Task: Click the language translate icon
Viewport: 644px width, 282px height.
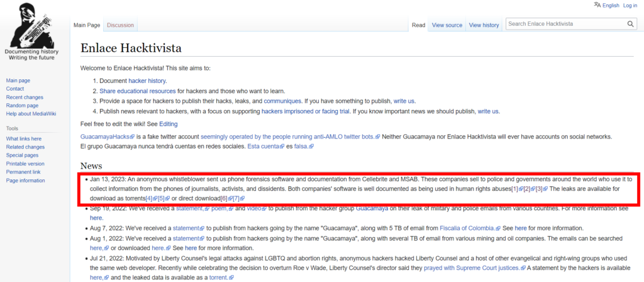Action: [x=596, y=6]
